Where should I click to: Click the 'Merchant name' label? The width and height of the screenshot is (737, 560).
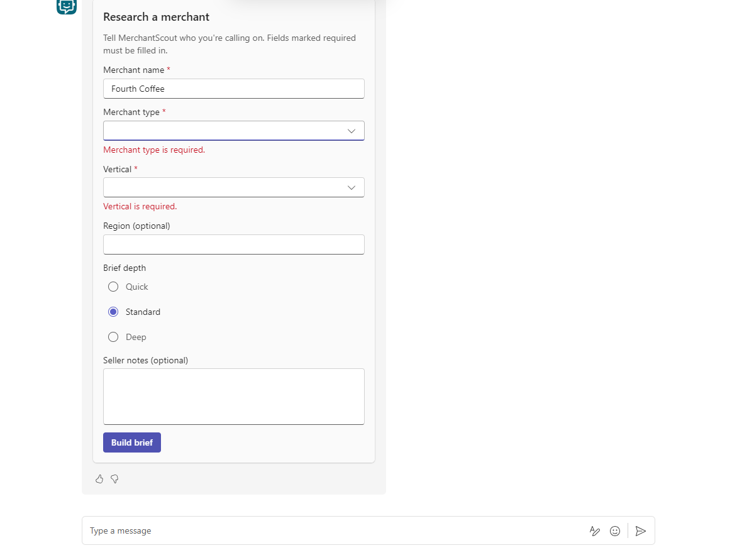134,70
